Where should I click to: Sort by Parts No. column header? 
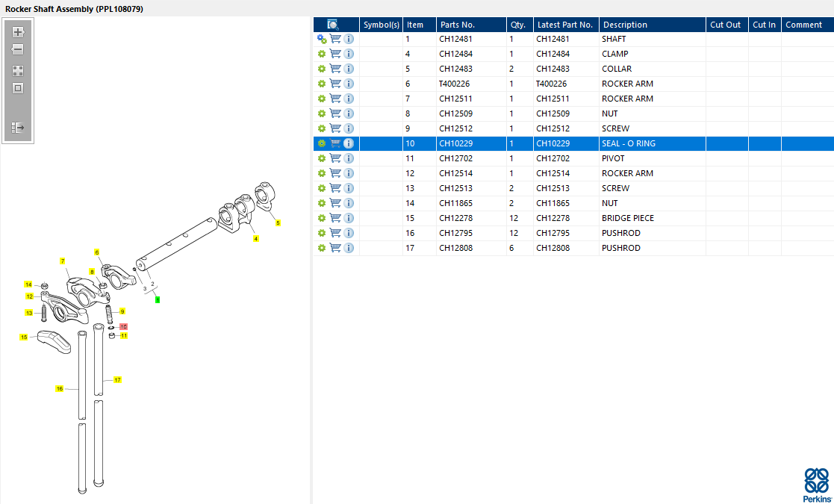pos(471,25)
